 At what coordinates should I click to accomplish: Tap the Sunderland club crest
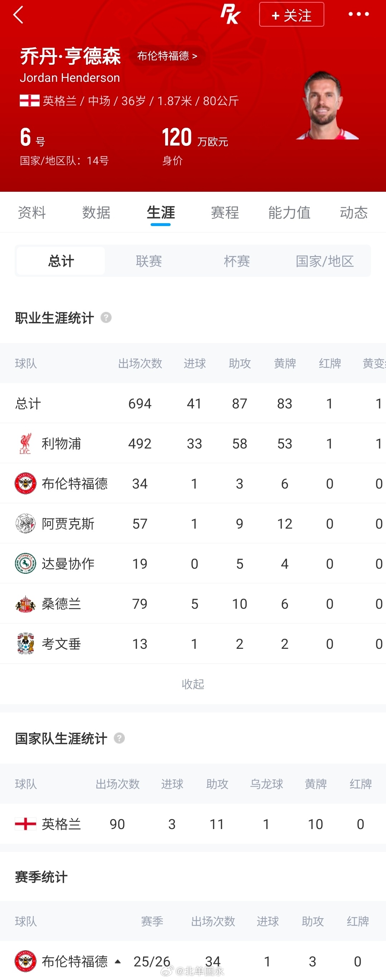coord(25,604)
